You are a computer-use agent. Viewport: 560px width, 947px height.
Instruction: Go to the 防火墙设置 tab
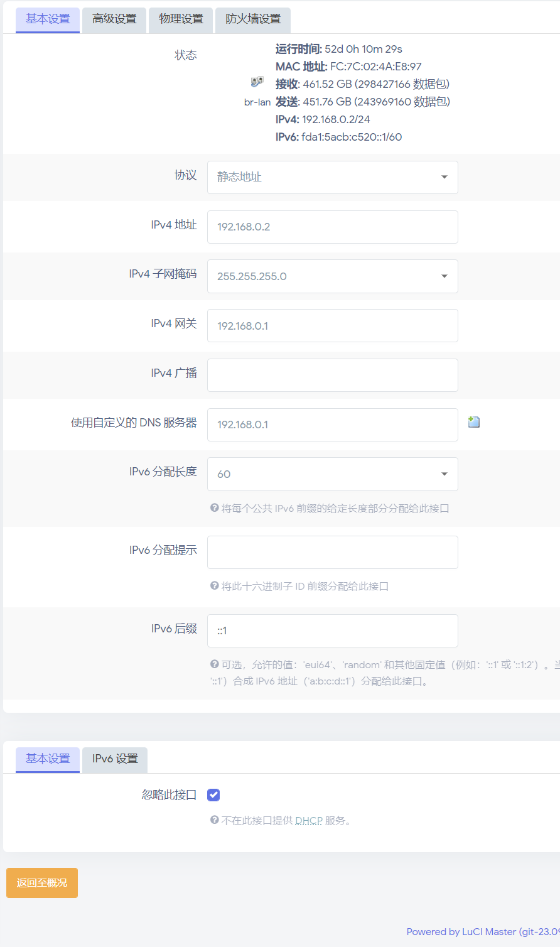[x=253, y=19]
